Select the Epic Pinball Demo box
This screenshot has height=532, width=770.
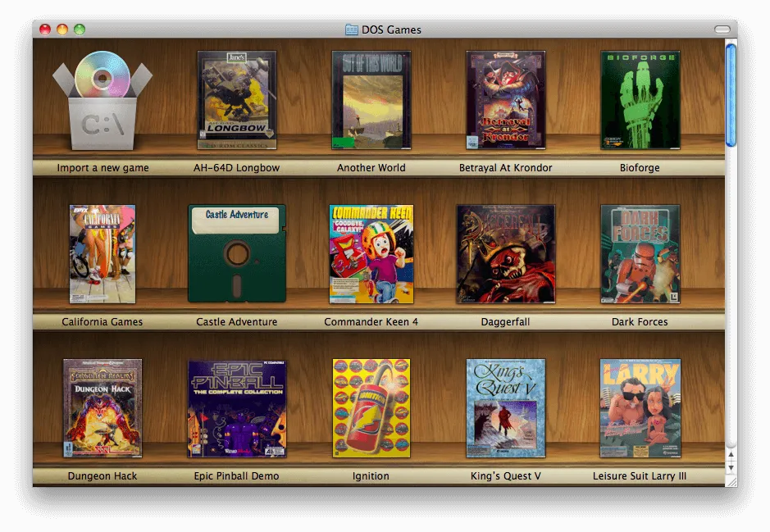[x=236, y=407]
